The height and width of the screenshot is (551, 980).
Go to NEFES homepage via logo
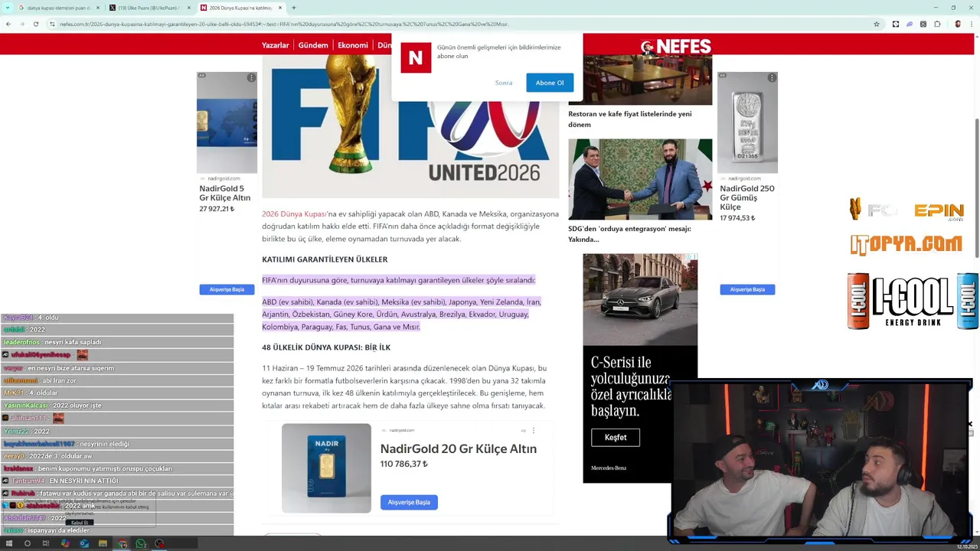[x=676, y=47]
